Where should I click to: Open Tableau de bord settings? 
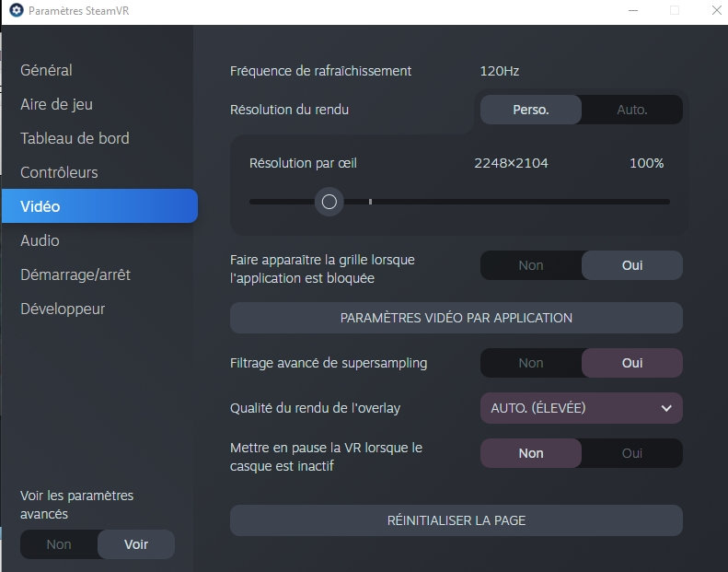(x=75, y=138)
